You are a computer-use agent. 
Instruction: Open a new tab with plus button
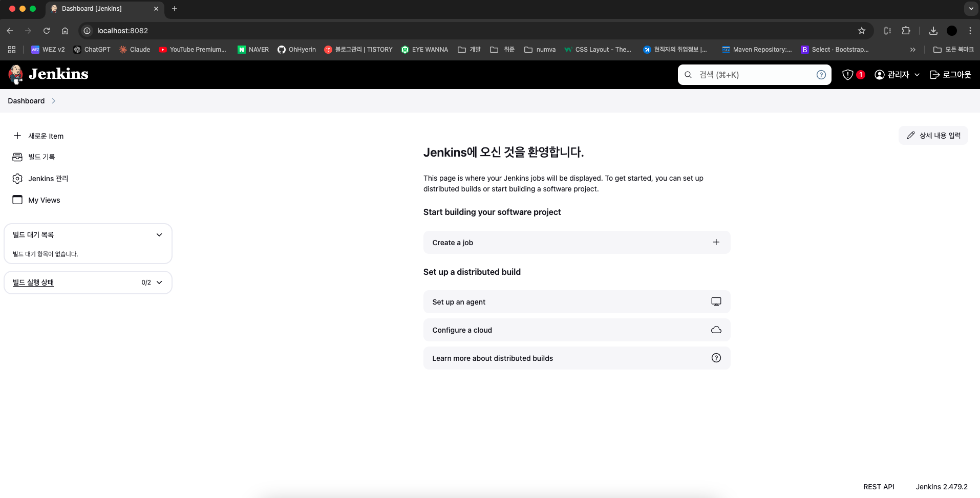[x=175, y=9]
